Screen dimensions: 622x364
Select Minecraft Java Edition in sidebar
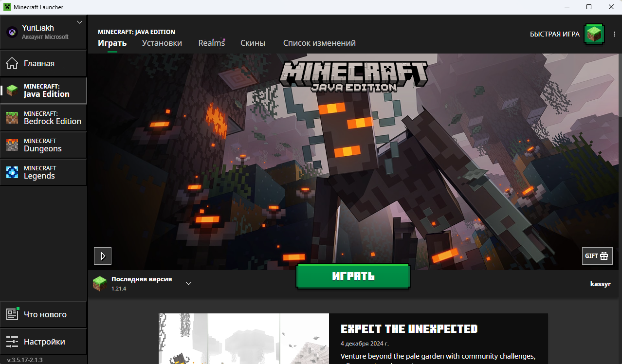point(43,91)
